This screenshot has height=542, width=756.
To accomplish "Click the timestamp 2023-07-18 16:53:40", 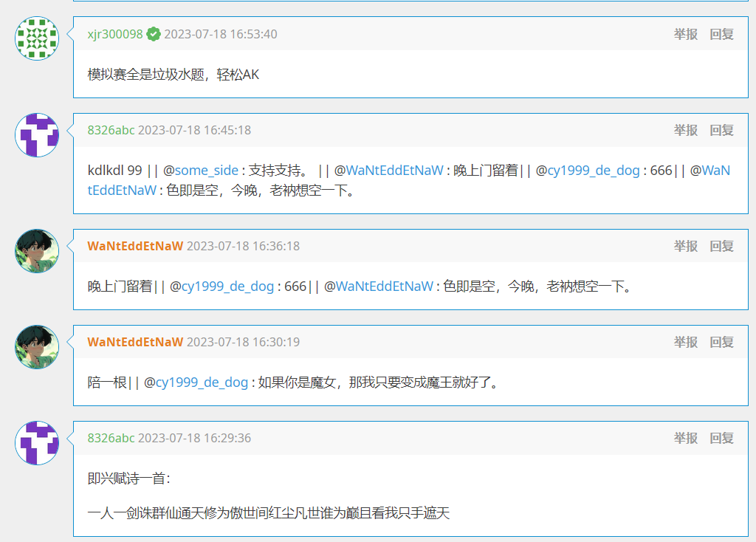I will coord(221,34).
